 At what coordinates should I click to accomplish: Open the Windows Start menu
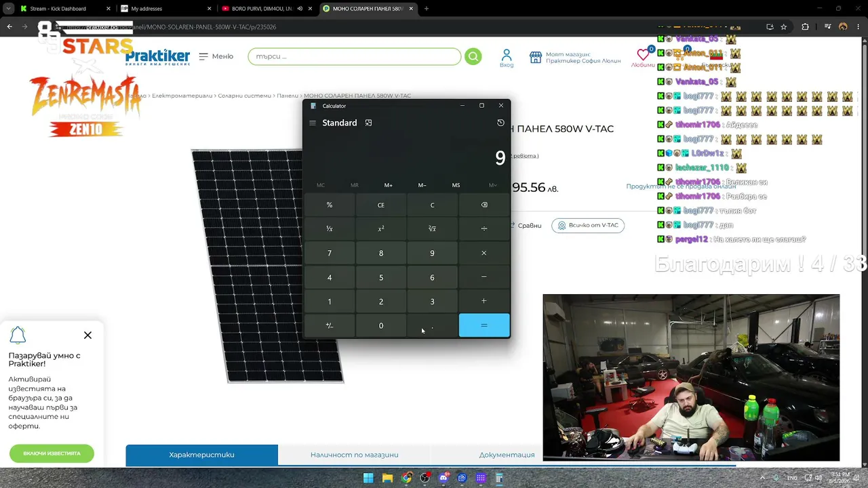pos(368,478)
